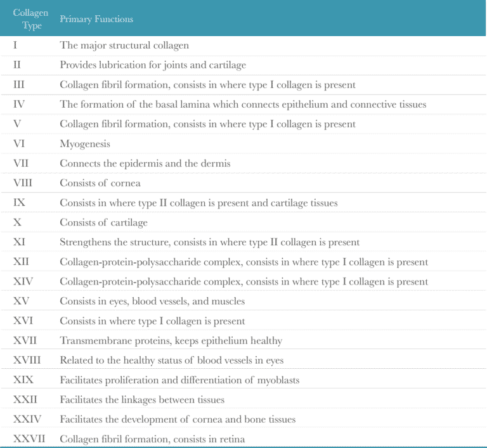Viewport: 487px width, 448px height.
Task: Click collagen type 'XXII' cell
Action: click(x=25, y=399)
